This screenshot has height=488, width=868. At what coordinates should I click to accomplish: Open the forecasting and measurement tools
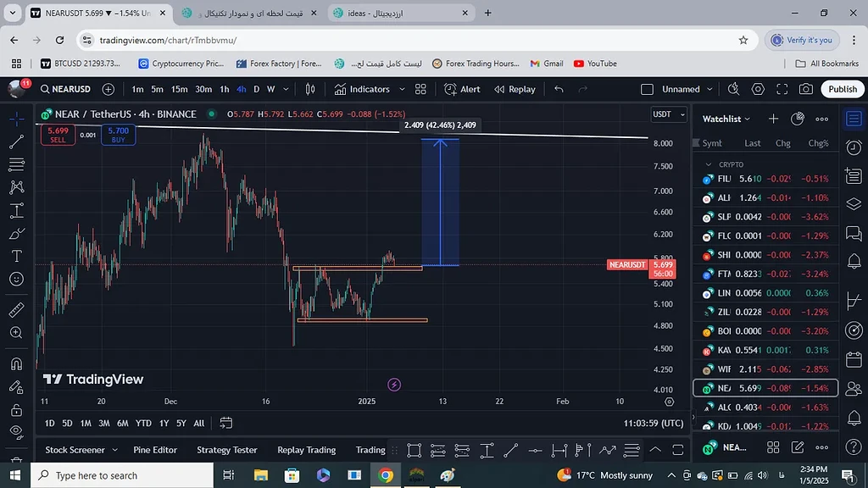(x=17, y=210)
